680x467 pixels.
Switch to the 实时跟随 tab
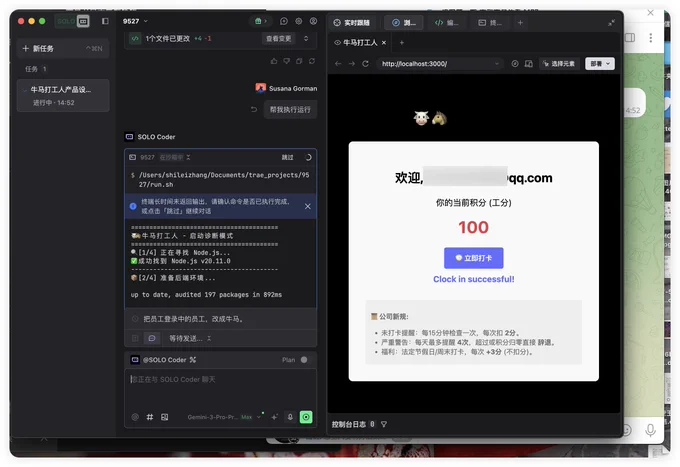tap(352, 23)
